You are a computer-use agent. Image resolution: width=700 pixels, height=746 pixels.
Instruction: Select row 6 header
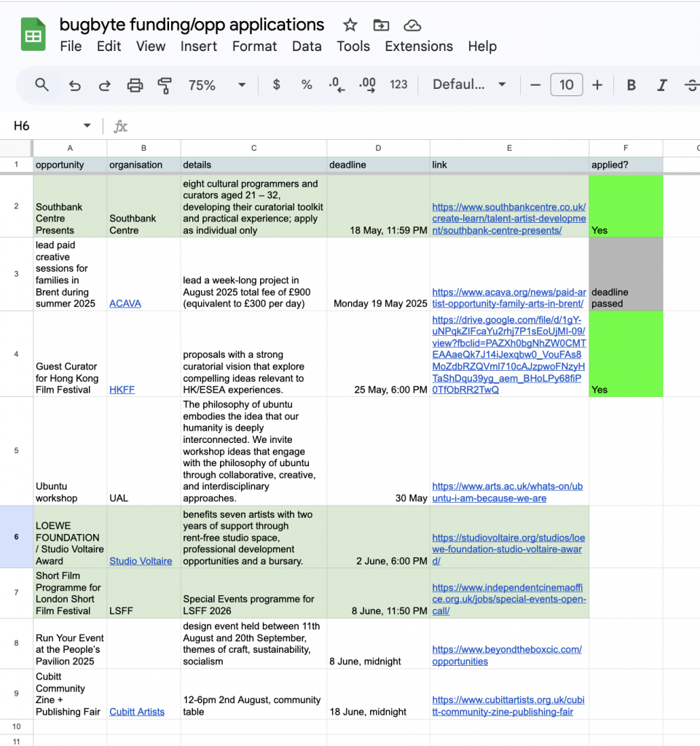pos(16,537)
